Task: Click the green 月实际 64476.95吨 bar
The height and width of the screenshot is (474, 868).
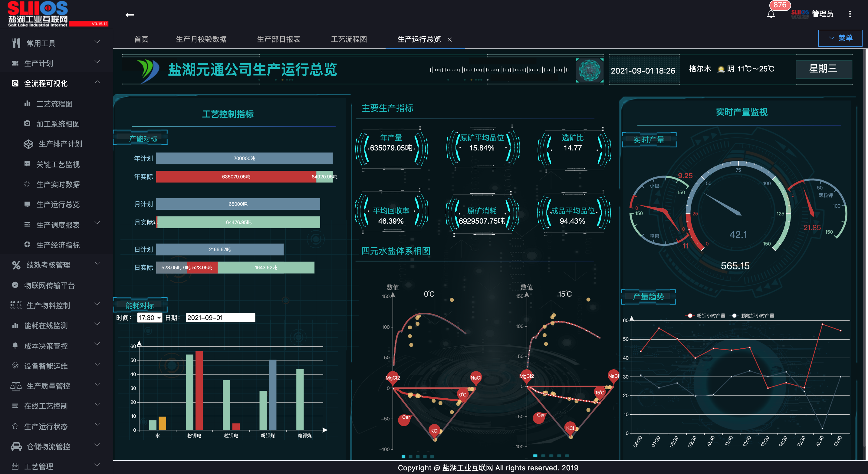Action: 238,222
